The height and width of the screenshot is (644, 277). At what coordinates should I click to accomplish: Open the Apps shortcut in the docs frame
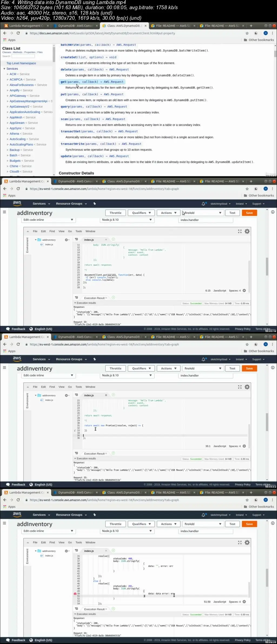coord(9,40)
